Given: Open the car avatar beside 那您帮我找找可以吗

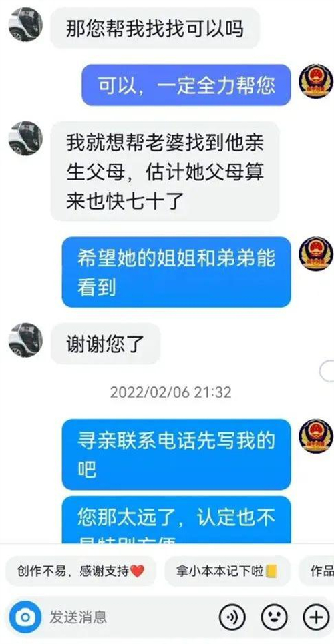Looking at the screenshot, I should click(25, 25).
